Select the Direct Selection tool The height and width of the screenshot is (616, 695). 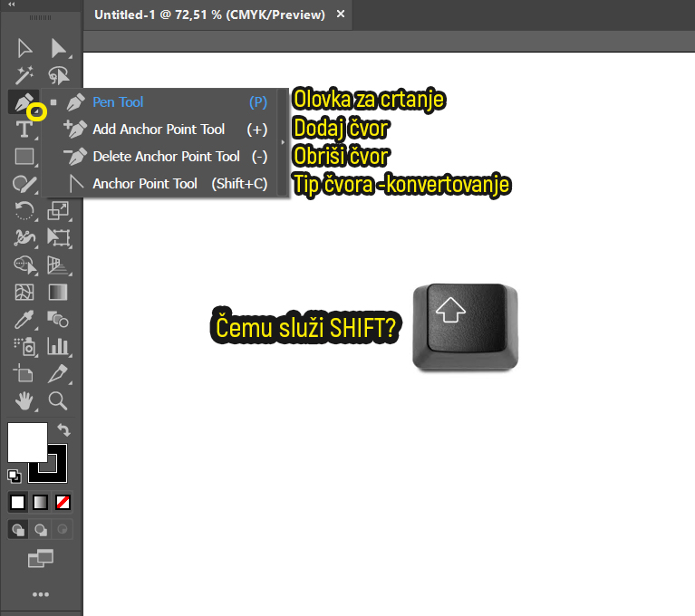pyautogui.click(x=59, y=48)
